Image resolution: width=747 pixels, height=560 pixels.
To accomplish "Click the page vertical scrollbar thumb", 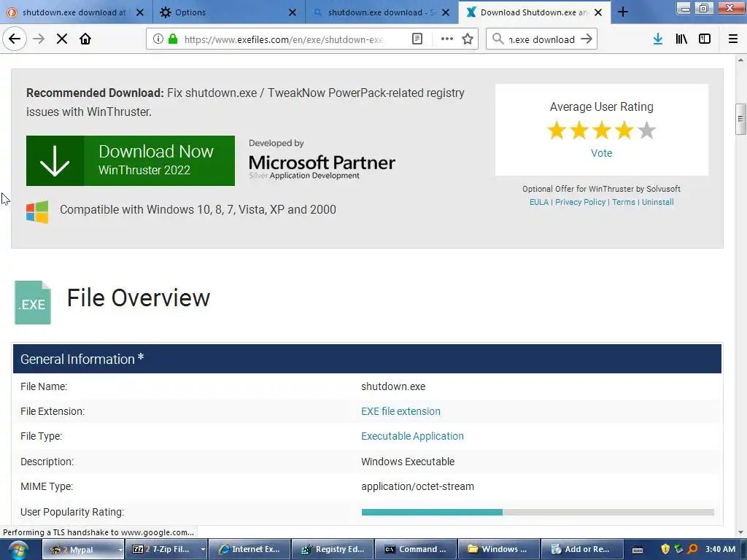I will click(x=740, y=119).
